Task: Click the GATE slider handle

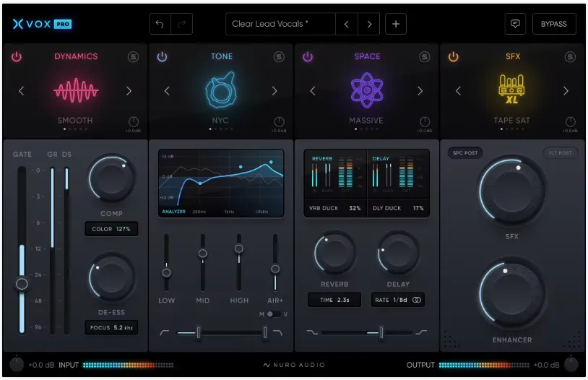Action: coord(22,284)
